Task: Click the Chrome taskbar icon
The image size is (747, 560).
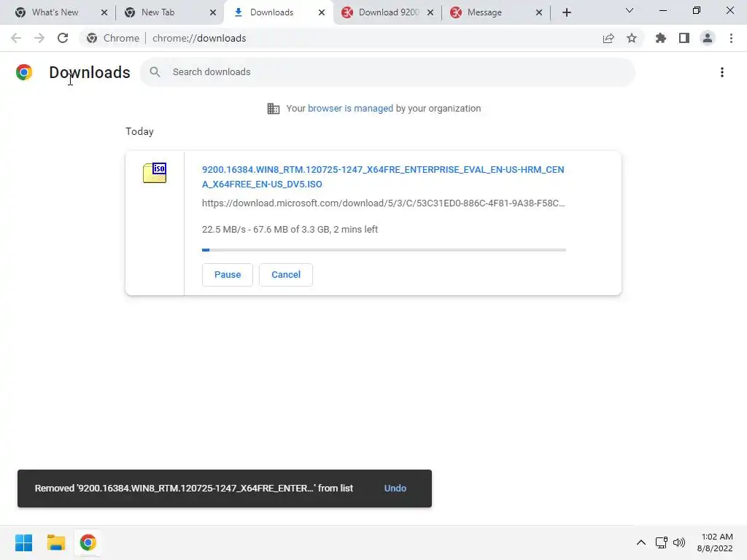Action: [x=88, y=542]
